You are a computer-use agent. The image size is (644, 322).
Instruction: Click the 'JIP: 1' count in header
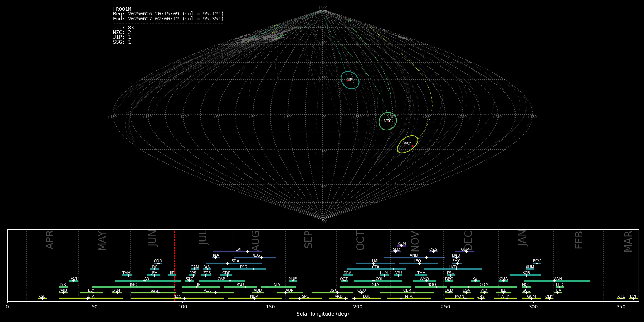click(x=122, y=37)
